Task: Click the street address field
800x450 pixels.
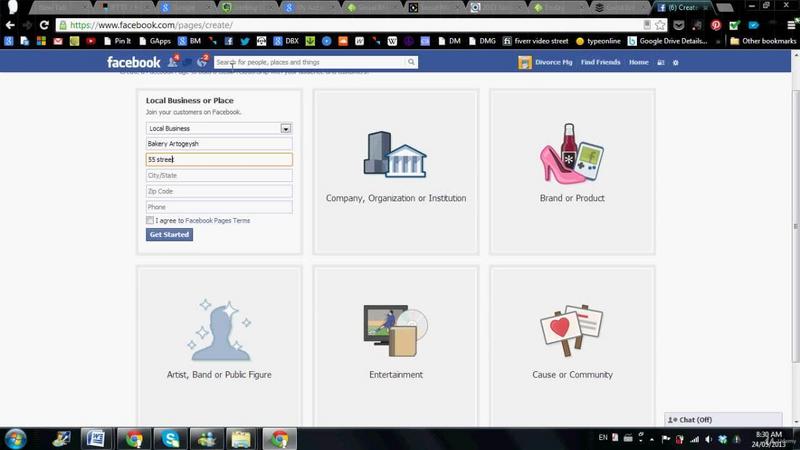Action: pyautogui.click(x=219, y=160)
